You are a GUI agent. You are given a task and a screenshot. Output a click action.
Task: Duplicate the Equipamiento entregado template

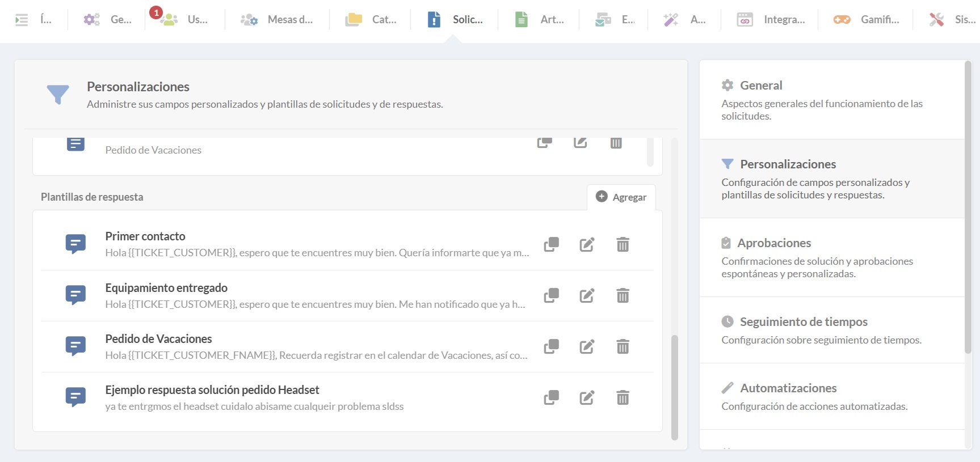551,295
